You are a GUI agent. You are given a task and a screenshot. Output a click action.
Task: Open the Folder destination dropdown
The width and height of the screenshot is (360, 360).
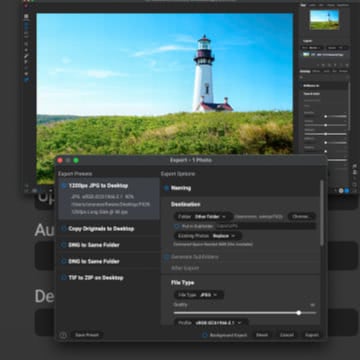click(203, 217)
